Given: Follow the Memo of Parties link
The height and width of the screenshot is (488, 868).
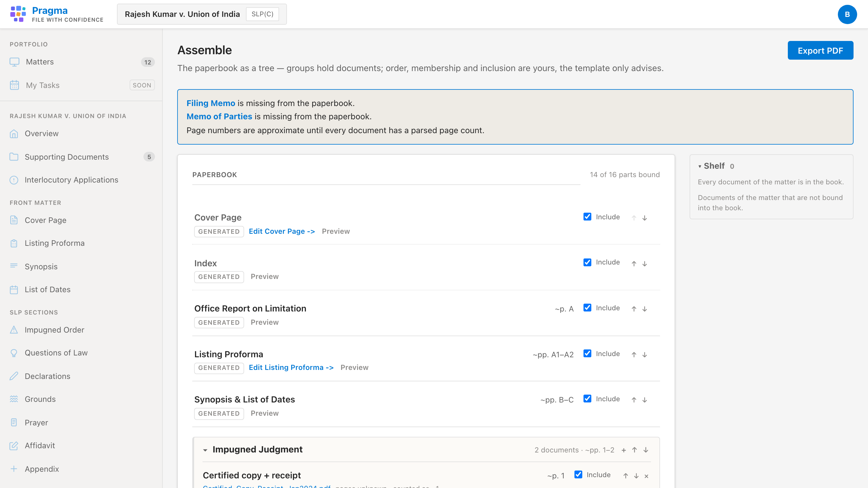Looking at the screenshot, I should [219, 117].
